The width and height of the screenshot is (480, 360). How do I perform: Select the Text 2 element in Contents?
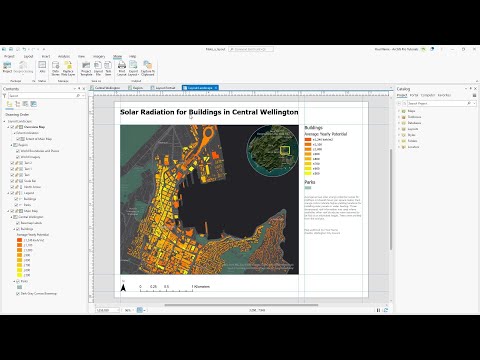[x=28, y=163]
